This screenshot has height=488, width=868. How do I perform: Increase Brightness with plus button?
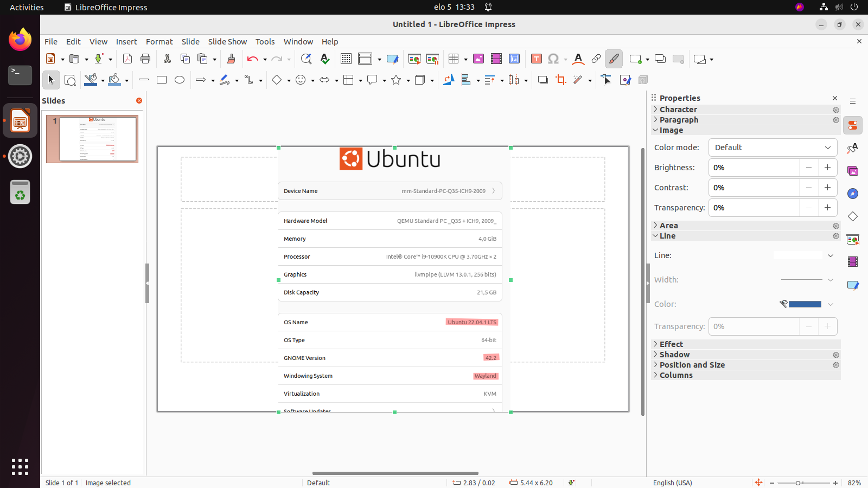coord(827,168)
